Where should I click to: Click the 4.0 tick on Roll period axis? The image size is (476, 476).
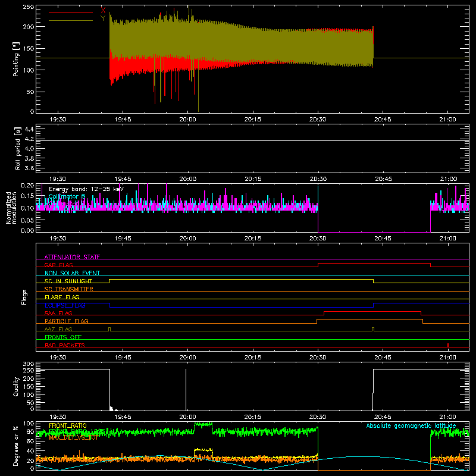(x=29, y=149)
